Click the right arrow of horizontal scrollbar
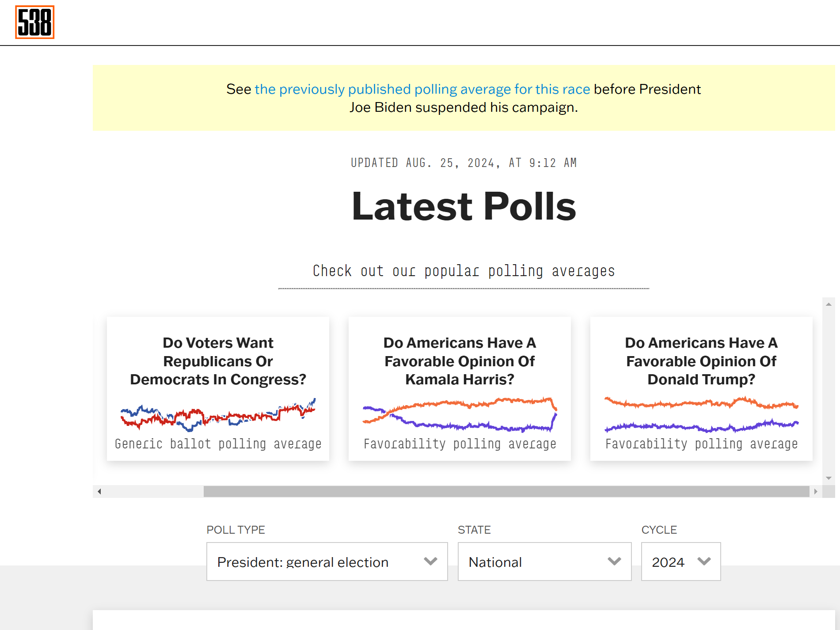The width and height of the screenshot is (840, 630). pyautogui.click(x=816, y=491)
